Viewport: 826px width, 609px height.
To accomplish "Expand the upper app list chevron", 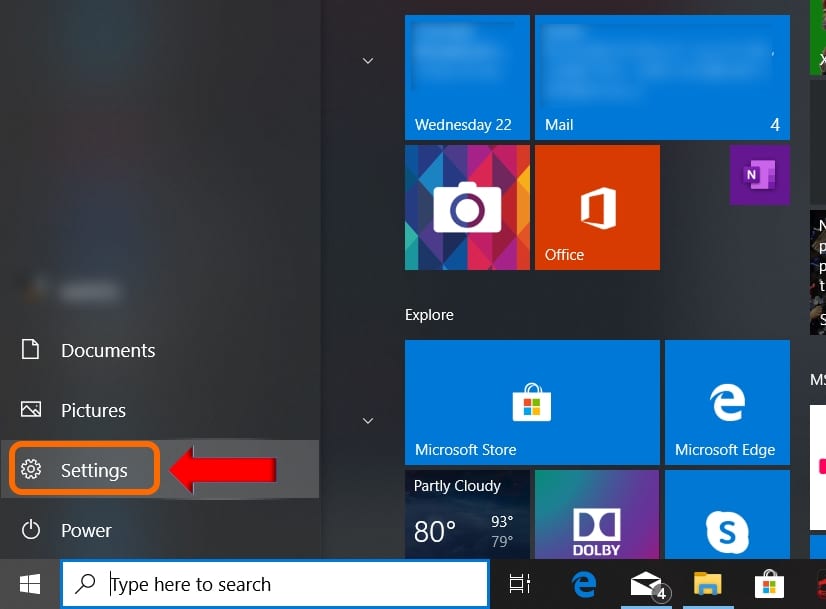I will (x=368, y=61).
